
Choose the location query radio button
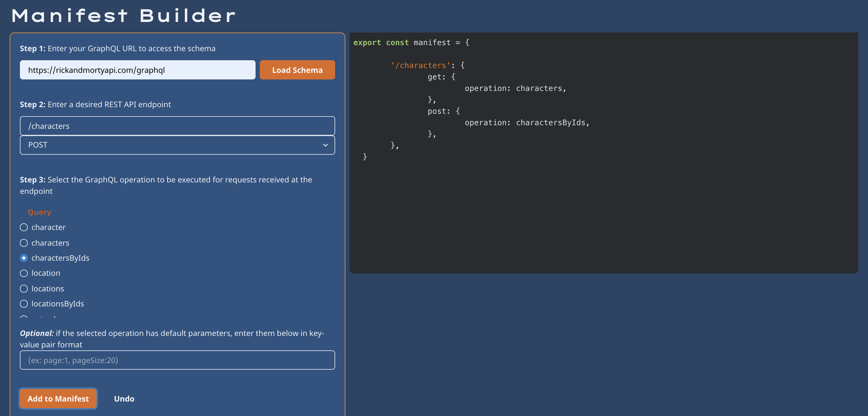[24, 273]
